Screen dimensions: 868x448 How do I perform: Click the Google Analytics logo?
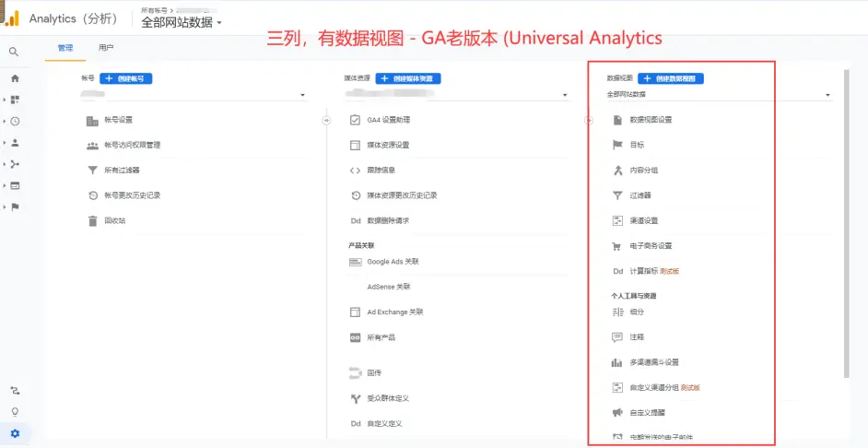pyautogui.click(x=10, y=18)
